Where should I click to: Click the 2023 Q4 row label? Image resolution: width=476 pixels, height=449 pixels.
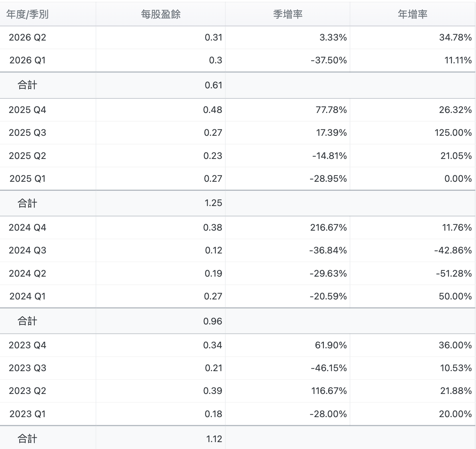click(28, 345)
